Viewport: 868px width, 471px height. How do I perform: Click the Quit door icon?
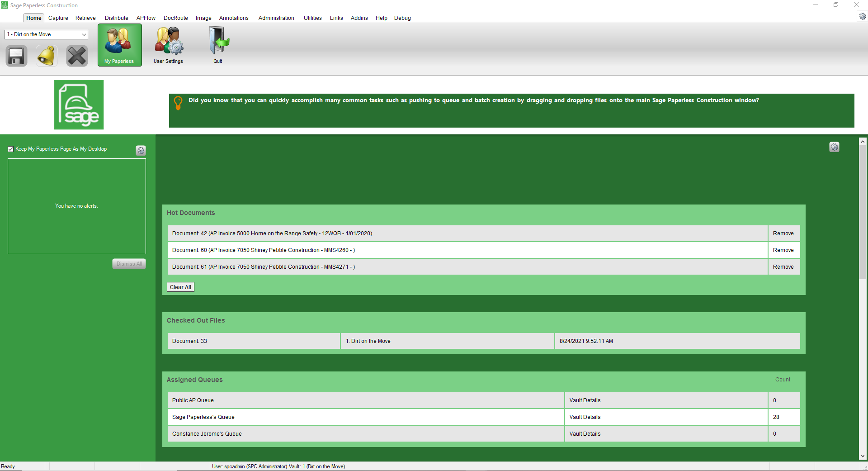tap(218, 45)
